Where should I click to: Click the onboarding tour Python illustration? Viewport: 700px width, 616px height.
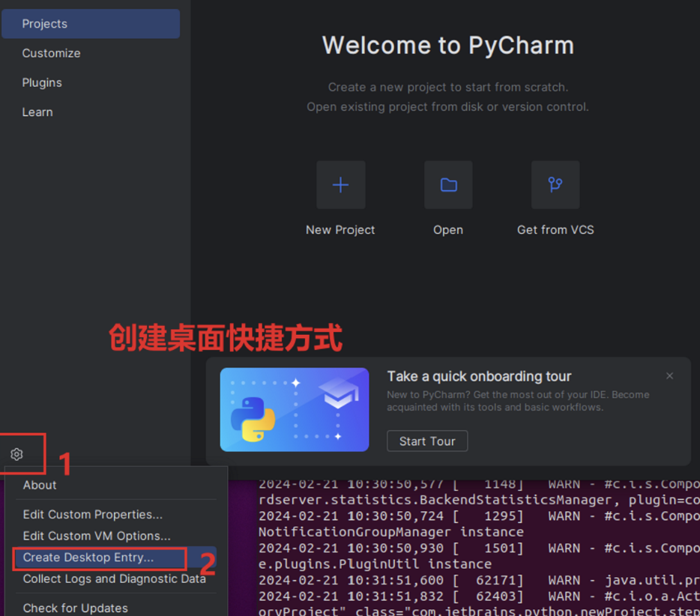295,410
